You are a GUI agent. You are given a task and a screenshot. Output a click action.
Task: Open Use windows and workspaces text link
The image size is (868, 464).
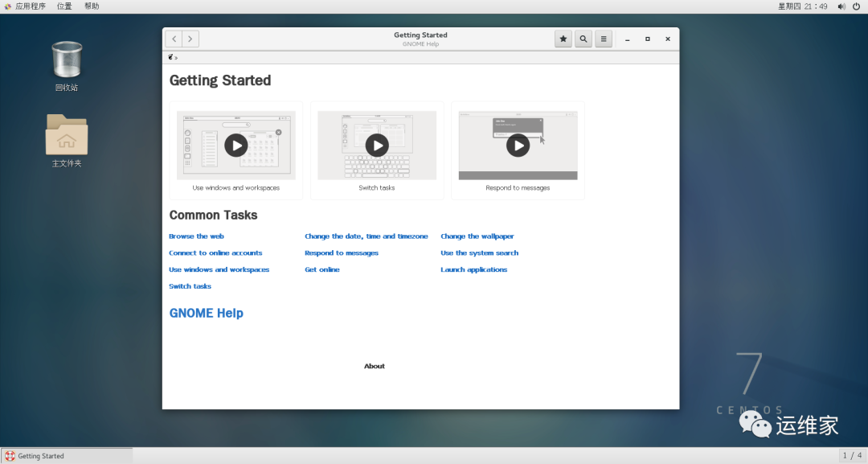(219, 269)
